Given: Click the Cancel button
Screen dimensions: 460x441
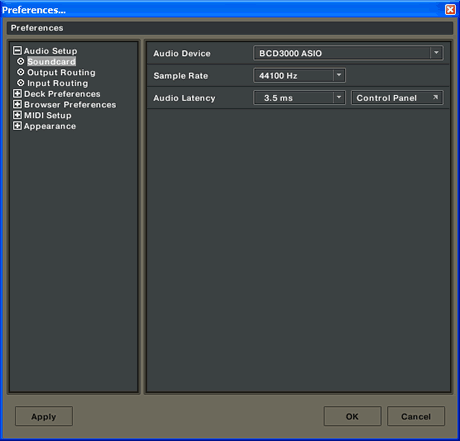Looking at the screenshot, I should click(x=416, y=416).
